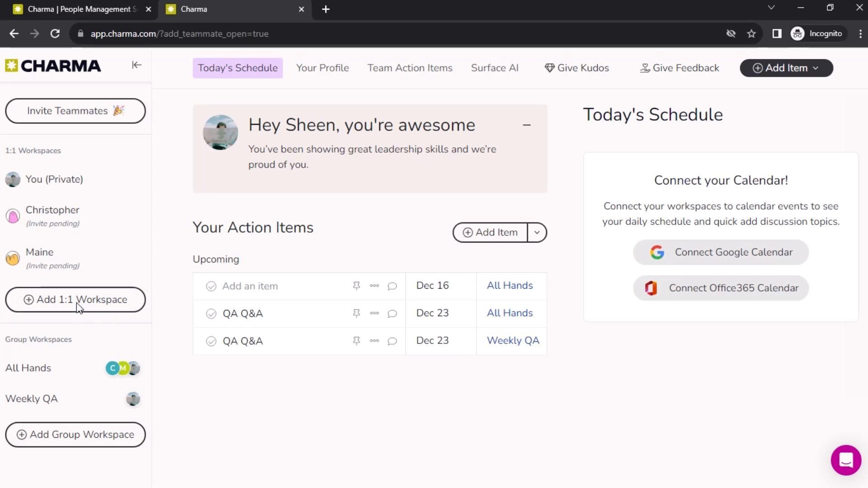This screenshot has width=868, height=488.
Task: Mark Add an item row complete
Action: (x=211, y=286)
